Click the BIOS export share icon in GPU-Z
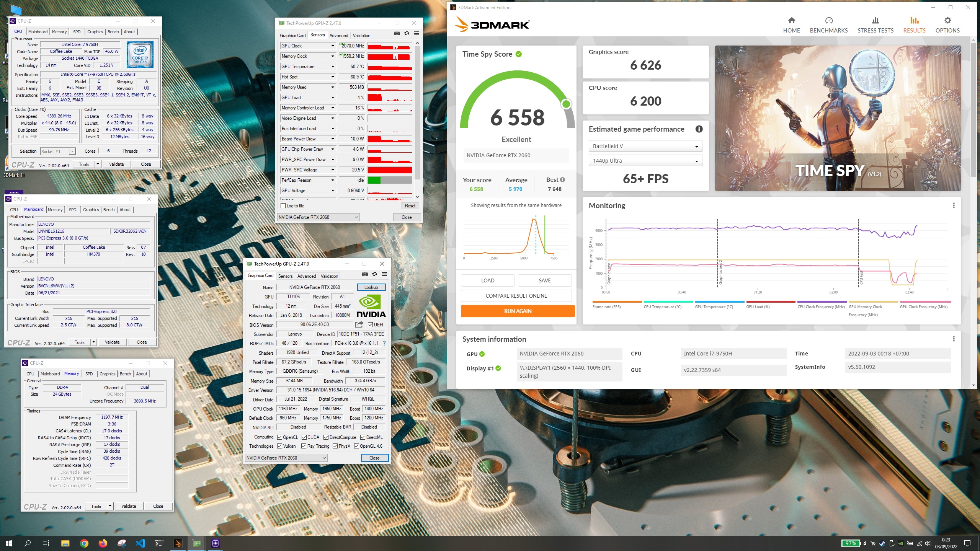 click(x=359, y=324)
